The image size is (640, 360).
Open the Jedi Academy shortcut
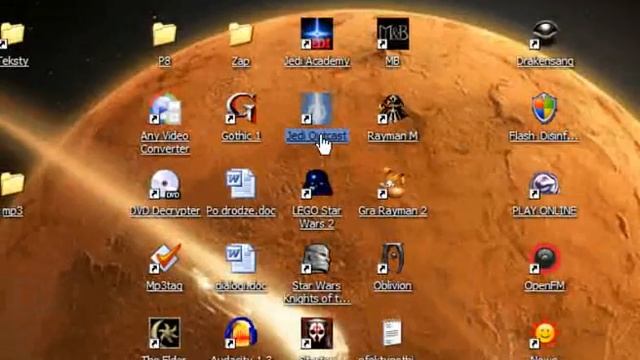pyautogui.click(x=317, y=34)
